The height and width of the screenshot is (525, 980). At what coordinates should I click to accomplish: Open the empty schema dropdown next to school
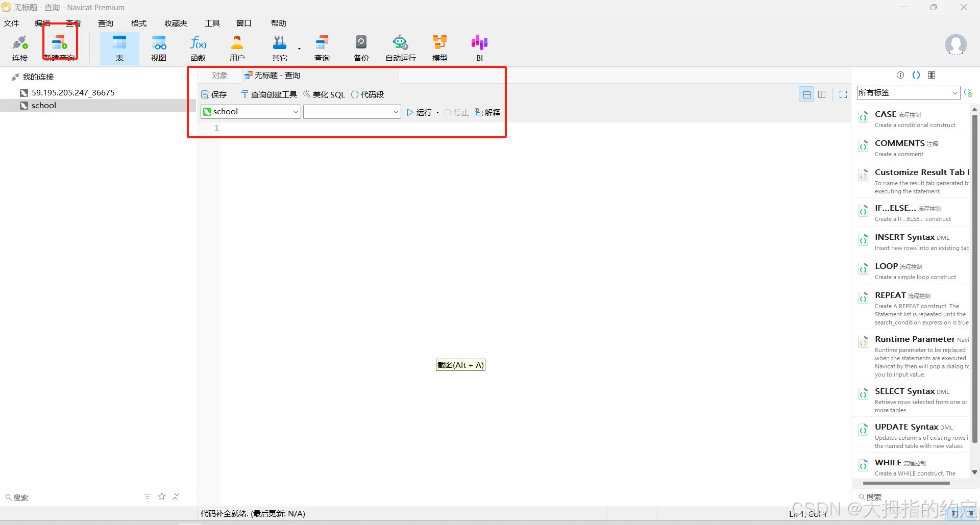[x=396, y=112]
